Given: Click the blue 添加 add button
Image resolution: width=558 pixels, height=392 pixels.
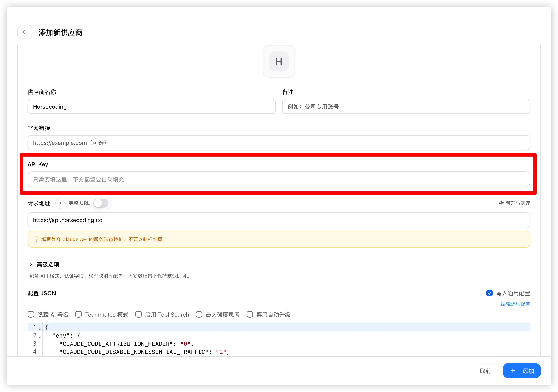Looking at the screenshot, I should pos(521,371).
